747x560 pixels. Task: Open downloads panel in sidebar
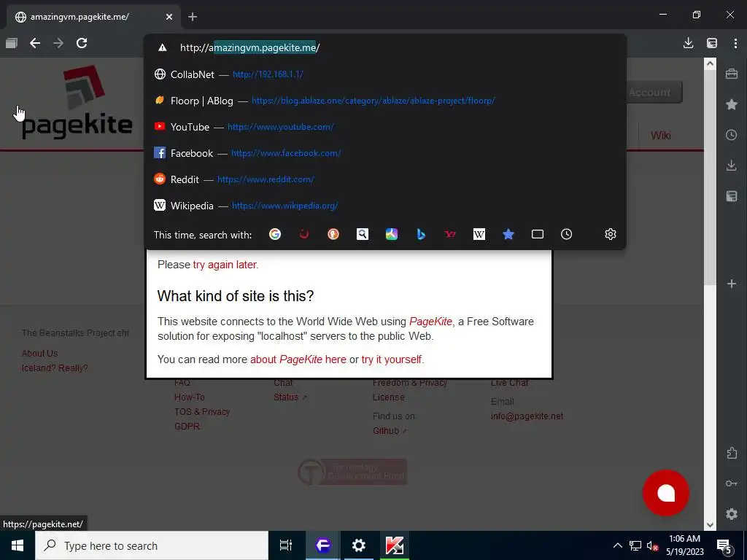click(732, 166)
